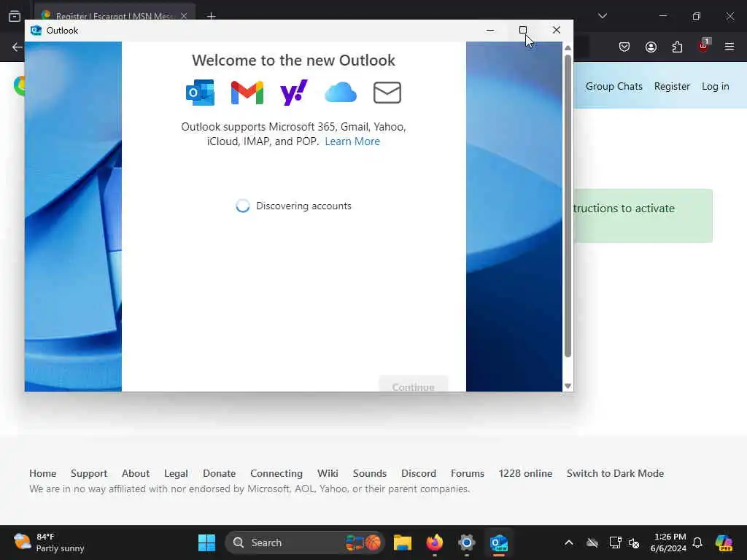Screen dimensions: 747x560
Task: Click the uBlock extension icon in Firefox
Action: tap(703, 46)
